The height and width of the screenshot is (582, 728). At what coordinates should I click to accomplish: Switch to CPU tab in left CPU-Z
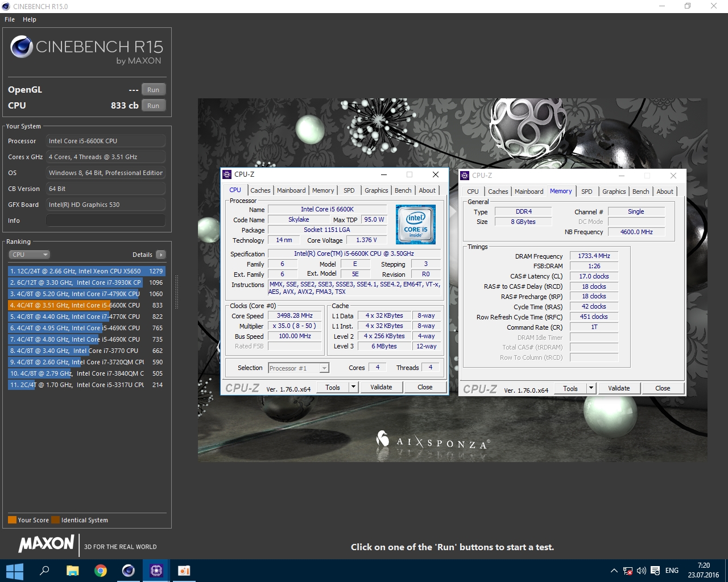[x=235, y=190]
